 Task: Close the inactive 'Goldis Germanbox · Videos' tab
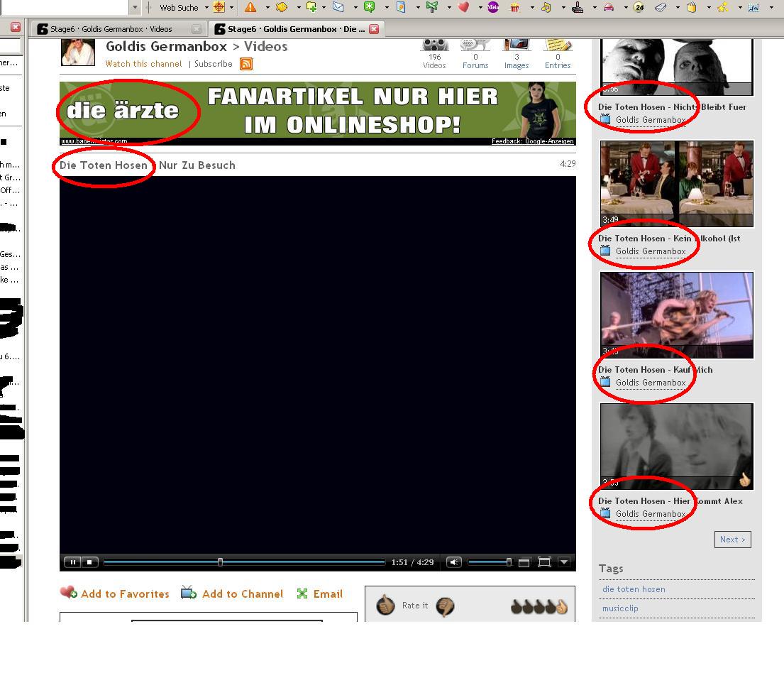(197, 29)
